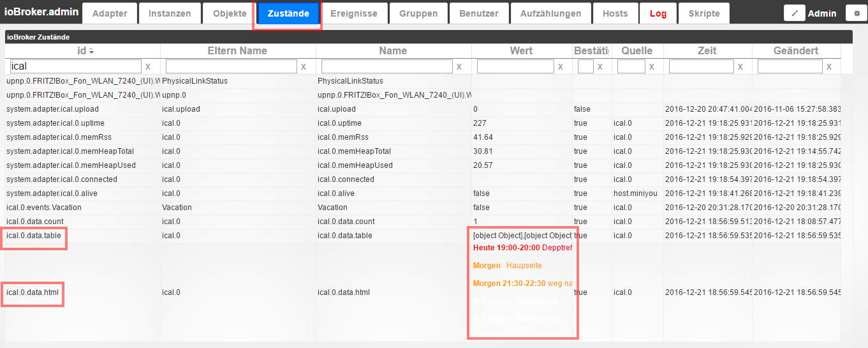Click the memHeapTotal value 30.81

coord(483,151)
